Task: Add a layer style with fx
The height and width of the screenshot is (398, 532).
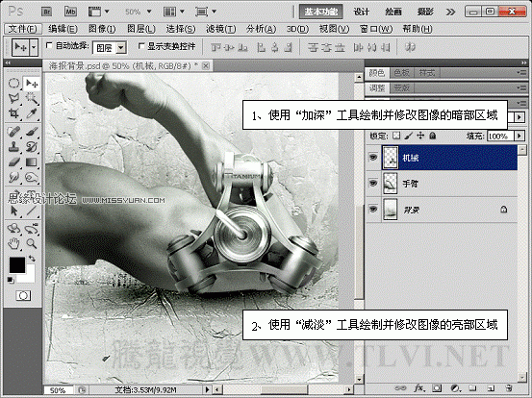Action: click(x=419, y=387)
